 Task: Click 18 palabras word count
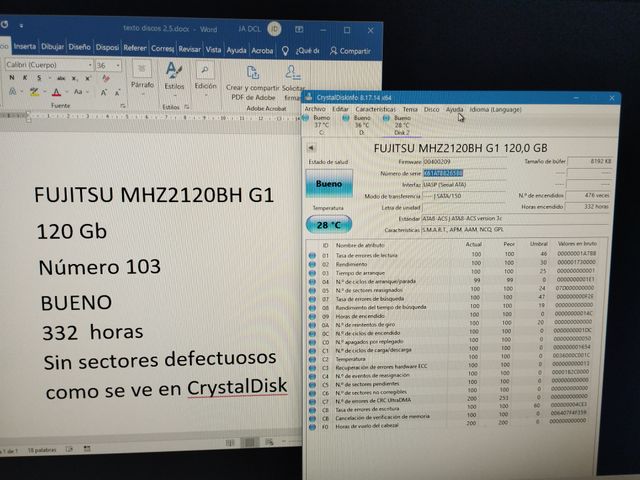point(42,450)
